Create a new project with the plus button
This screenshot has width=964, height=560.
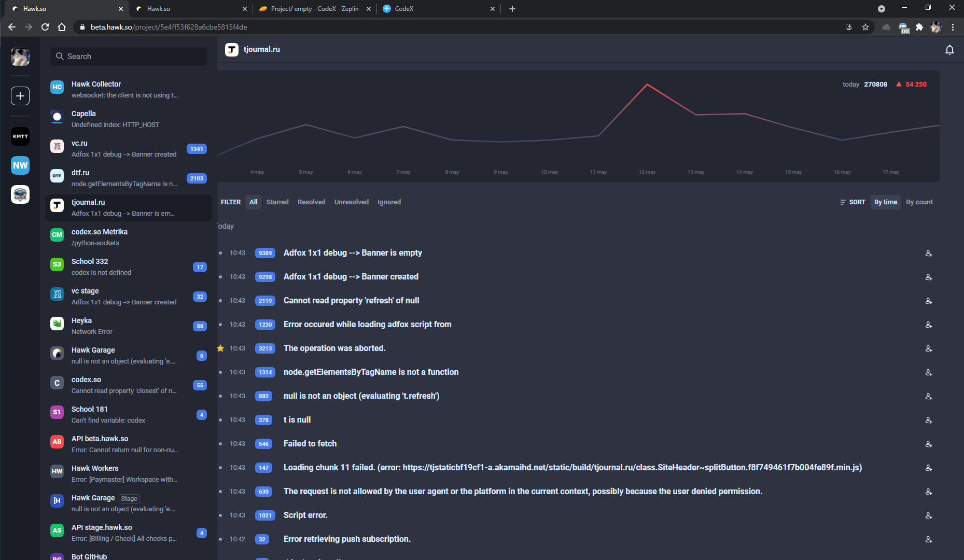pos(20,95)
